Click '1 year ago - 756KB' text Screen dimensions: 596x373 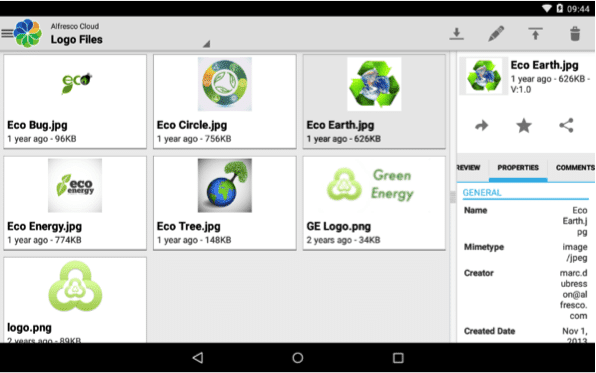[x=194, y=139]
